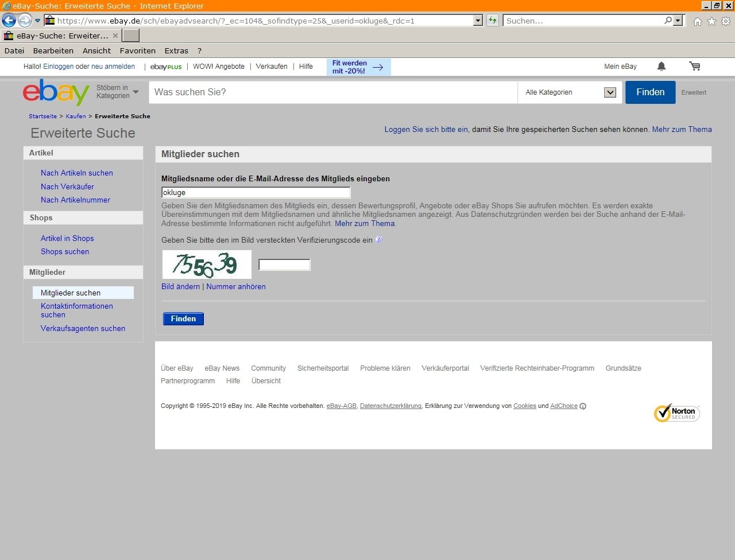Open the Alle Kategorien dropdown
The width and height of the screenshot is (735, 560).
pyautogui.click(x=570, y=92)
